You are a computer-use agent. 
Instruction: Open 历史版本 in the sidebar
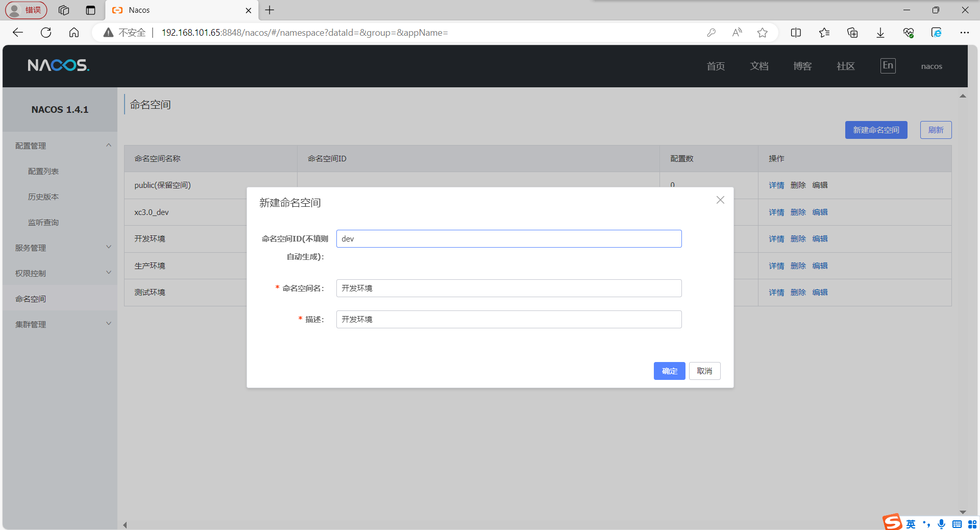[43, 197]
